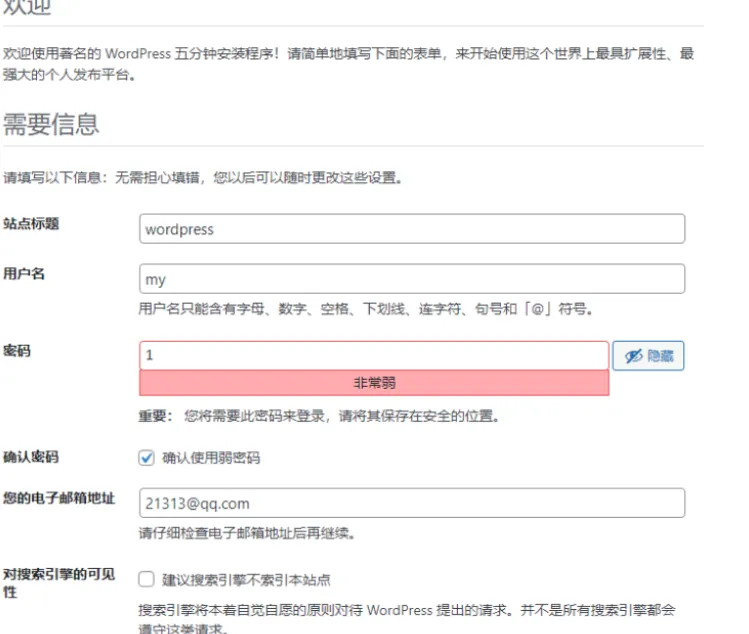749x634 pixels.
Task: Click into the password input field
Action: coord(374,356)
